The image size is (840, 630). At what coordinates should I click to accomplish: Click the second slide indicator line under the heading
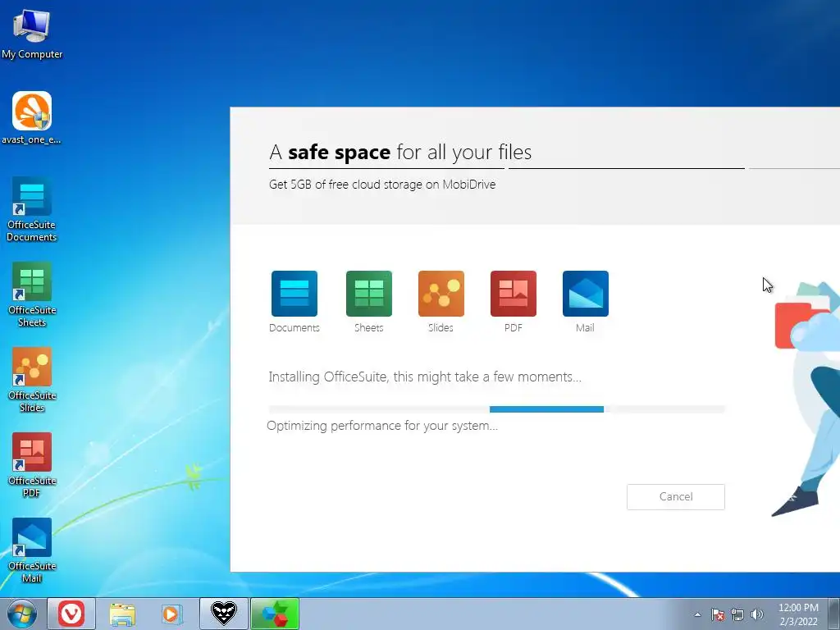[x=626, y=168]
